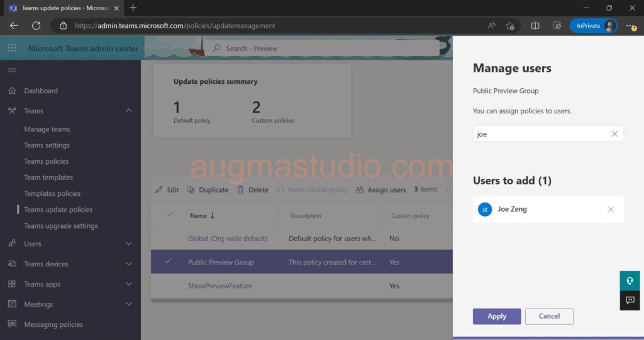644x340 pixels.
Task: Click the app launcher waffle icon
Action: (12, 48)
